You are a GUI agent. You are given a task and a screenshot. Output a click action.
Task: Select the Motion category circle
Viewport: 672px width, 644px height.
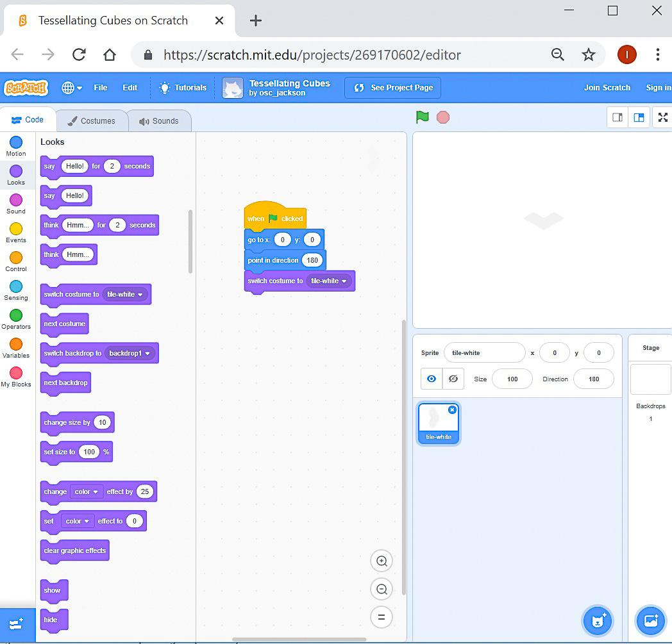(16, 142)
